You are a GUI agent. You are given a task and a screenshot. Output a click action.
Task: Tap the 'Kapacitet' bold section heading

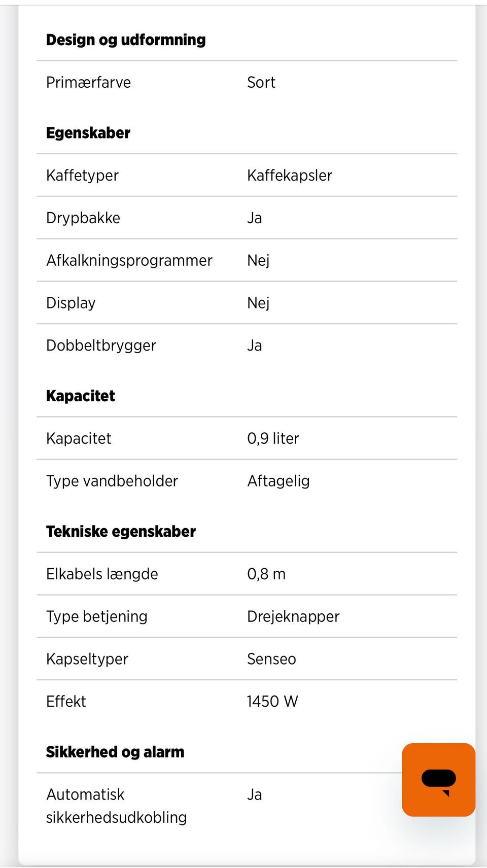tap(81, 396)
